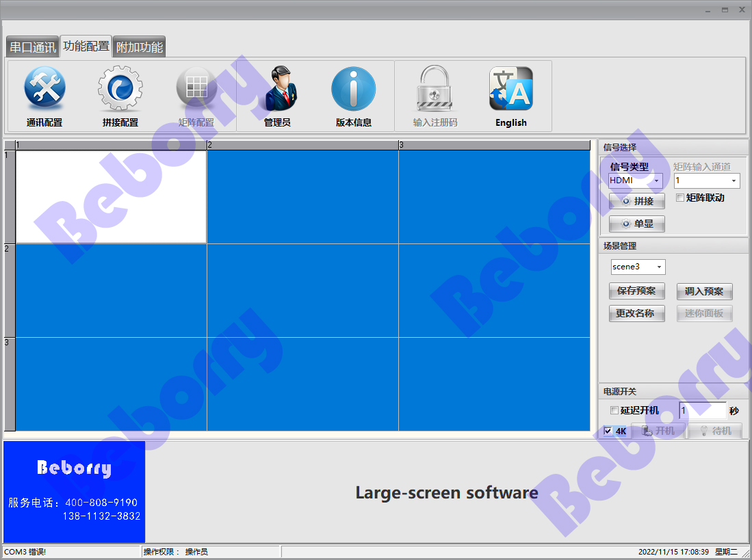752x560 pixels.
Task: Select the screen cell in row 3 column 2
Action: point(302,384)
